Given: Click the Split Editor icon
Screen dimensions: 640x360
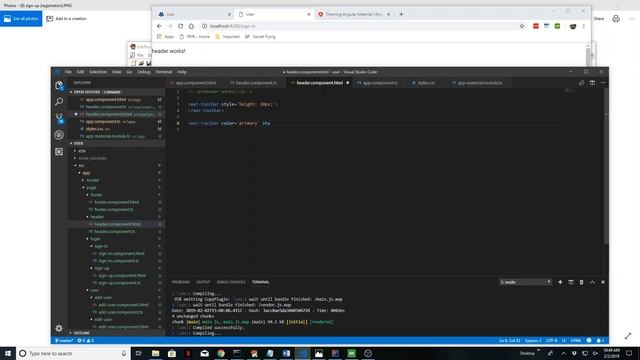Looking at the screenshot, I should point(592,83).
